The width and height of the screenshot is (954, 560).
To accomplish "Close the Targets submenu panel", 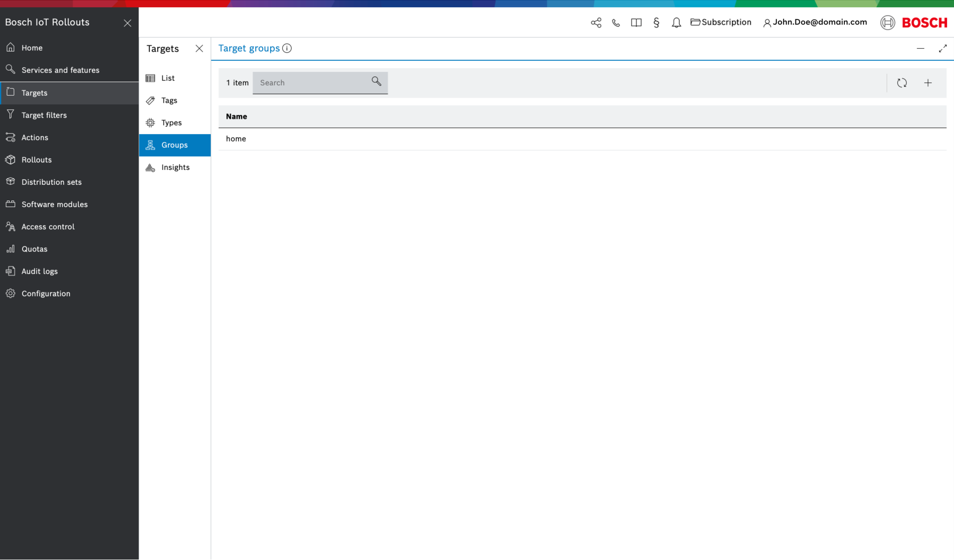I will 199,48.
